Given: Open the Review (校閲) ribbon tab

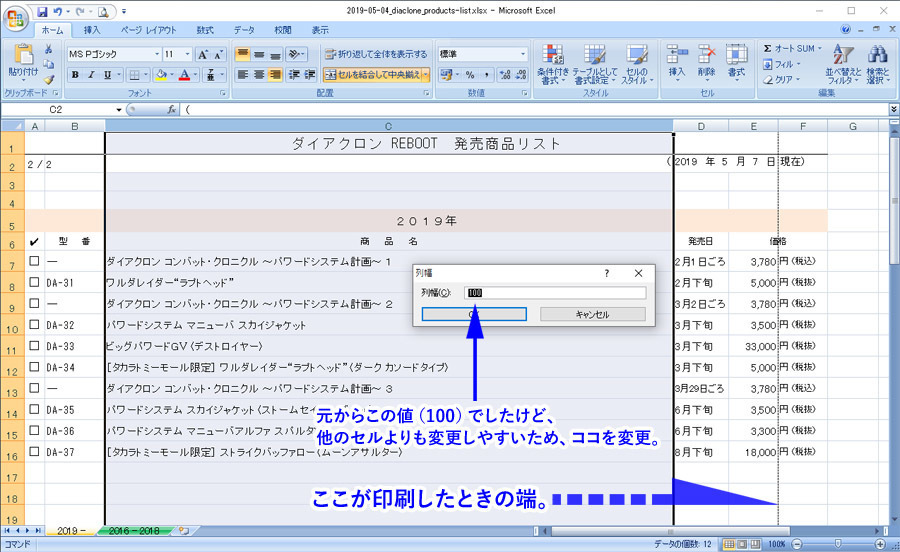Looking at the screenshot, I should pos(282,30).
